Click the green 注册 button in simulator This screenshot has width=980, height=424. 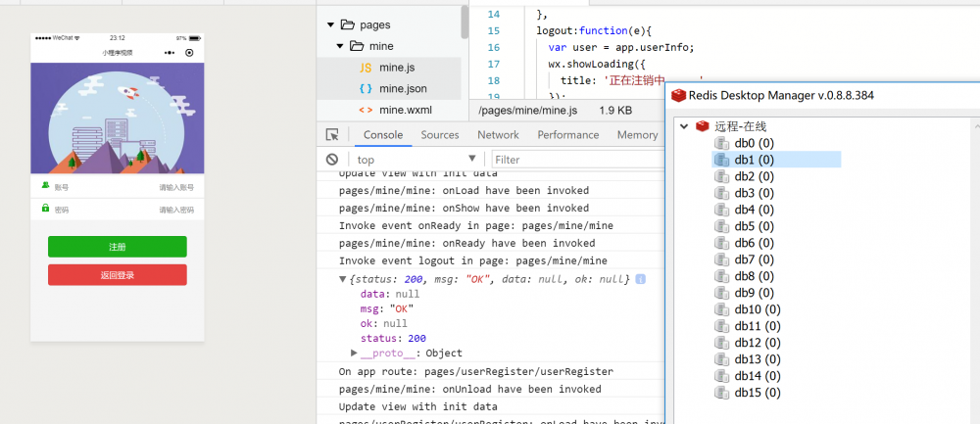(x=118, y=247)
